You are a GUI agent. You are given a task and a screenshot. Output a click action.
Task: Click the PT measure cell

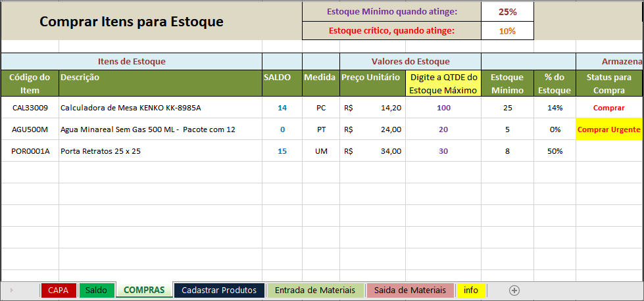(321, 129)
